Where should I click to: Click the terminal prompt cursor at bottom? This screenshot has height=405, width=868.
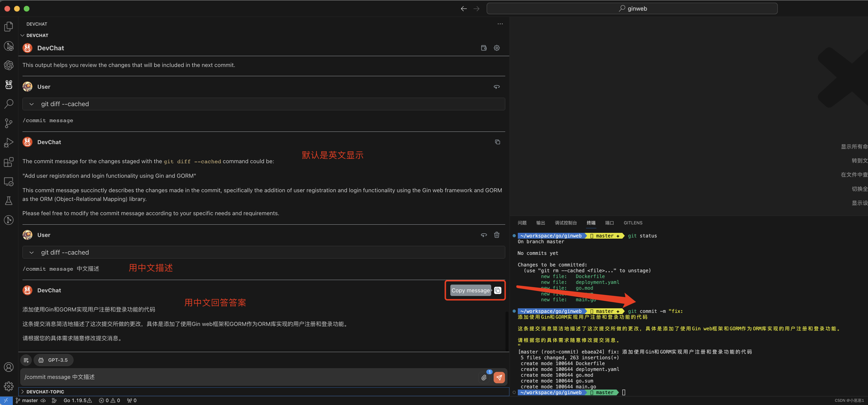624,393
